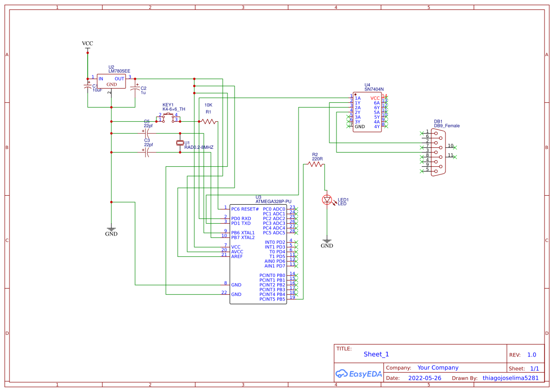Select resistor R2 labeled 220R
This screenshot has width=554, height=392.
[x=315, y=166]
